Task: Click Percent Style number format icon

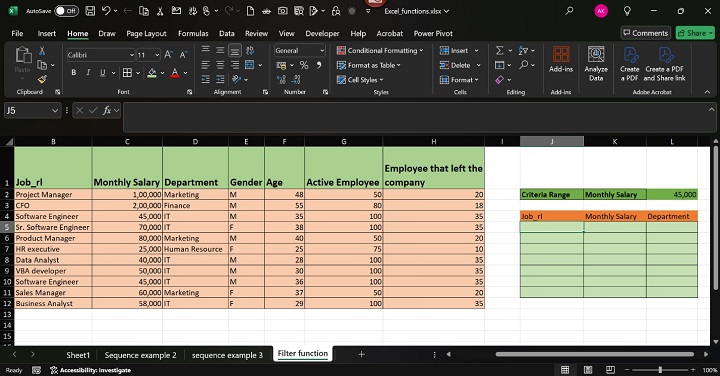Action: tap(304, 65)
